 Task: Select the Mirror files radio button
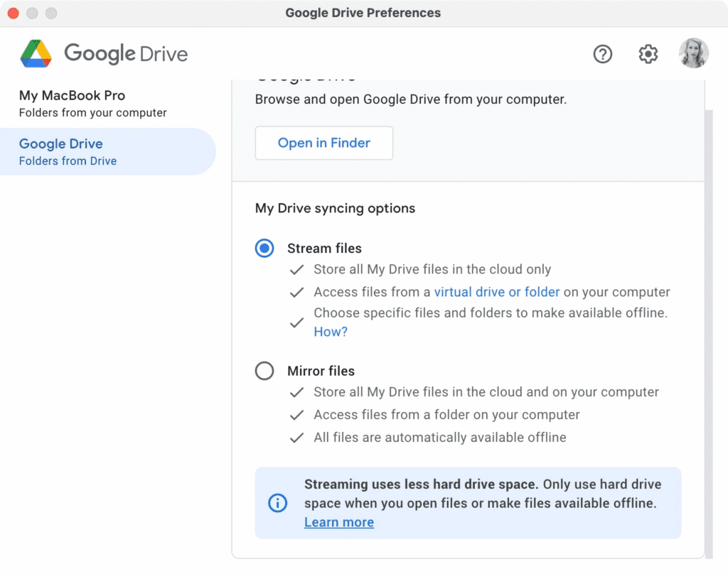coord(264,371)
